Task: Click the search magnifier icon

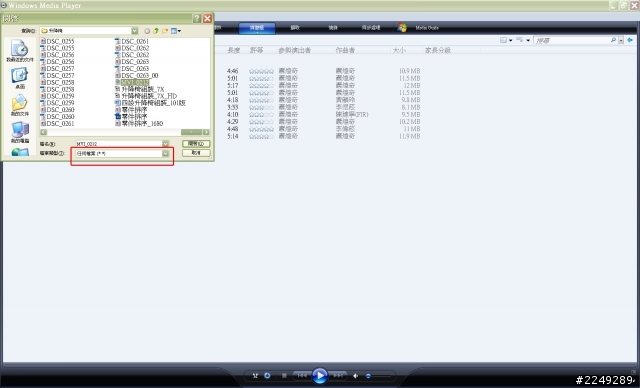Action: coord(613,40)
